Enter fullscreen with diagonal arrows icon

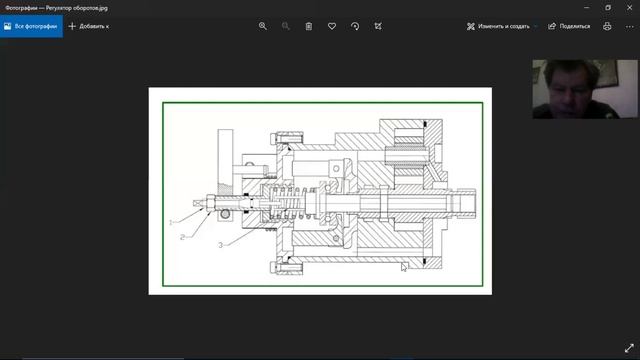(629, 348)
